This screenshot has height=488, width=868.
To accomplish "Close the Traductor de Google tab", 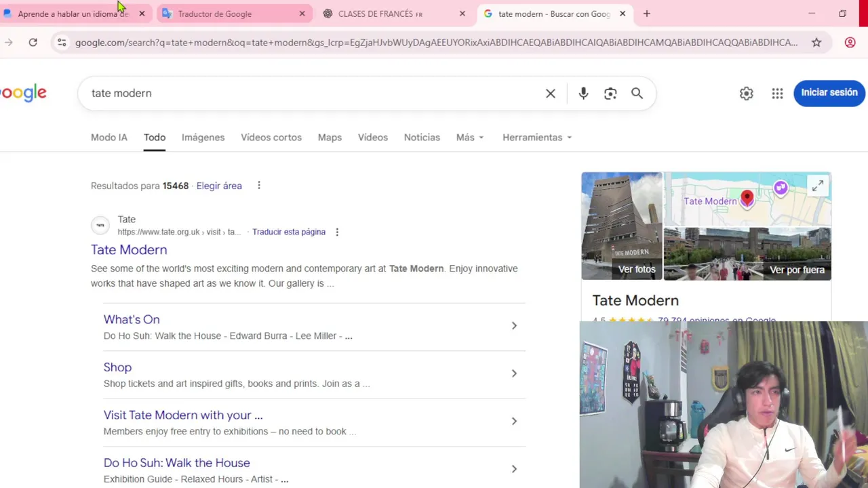I will pos(302,14).
